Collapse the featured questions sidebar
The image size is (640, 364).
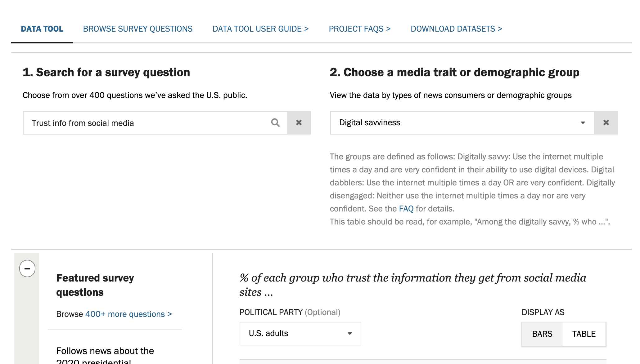[x=27, y=269]
